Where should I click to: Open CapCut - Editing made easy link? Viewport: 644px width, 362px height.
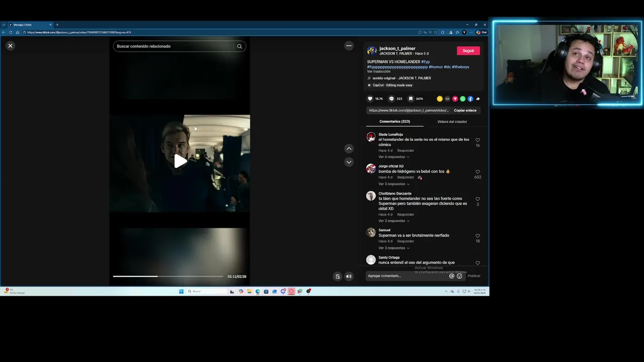point(392,85)
